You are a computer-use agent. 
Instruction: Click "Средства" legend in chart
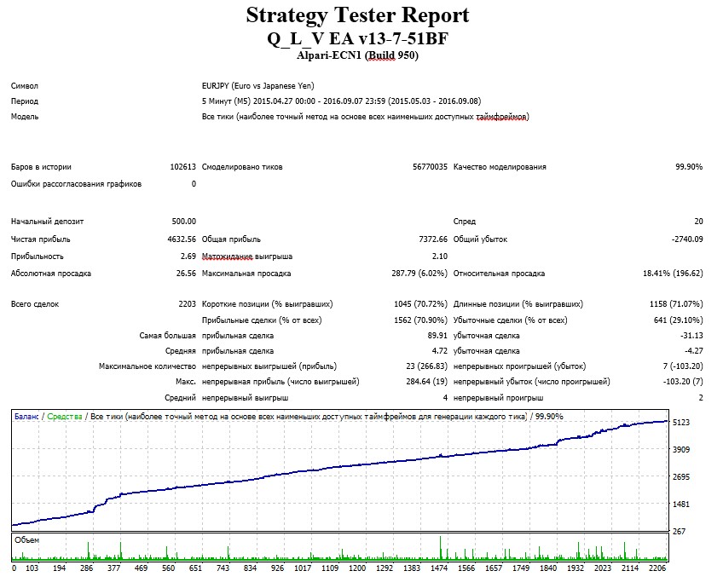pyautogui.click(x=65, y=417)
